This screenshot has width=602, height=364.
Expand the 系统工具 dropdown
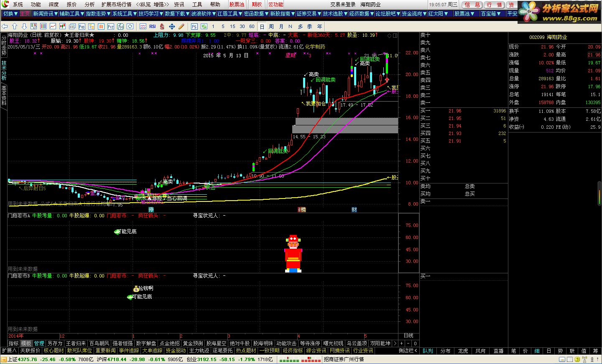pyautogui.click(x=124, y=14)
